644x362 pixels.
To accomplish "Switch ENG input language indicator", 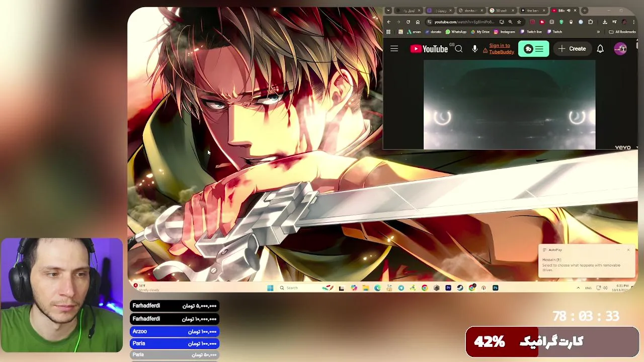I will pyautogui.click(x=589, y=288).
